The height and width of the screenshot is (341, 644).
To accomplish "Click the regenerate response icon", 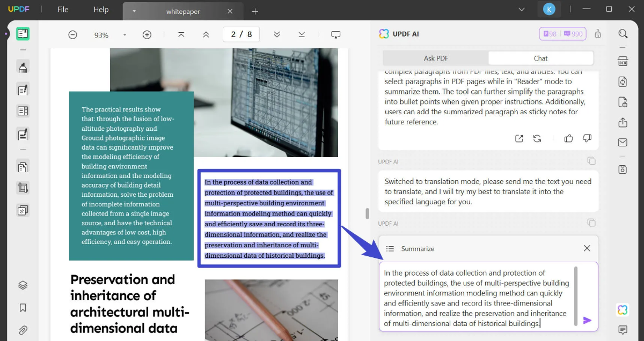I will pyautogui.click(x=537, y=139).
